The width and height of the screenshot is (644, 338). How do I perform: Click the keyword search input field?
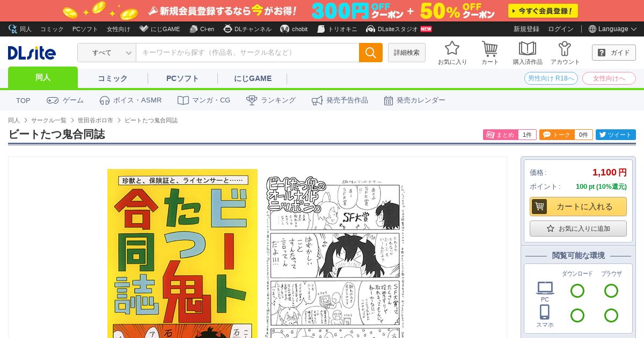point(247,53)
